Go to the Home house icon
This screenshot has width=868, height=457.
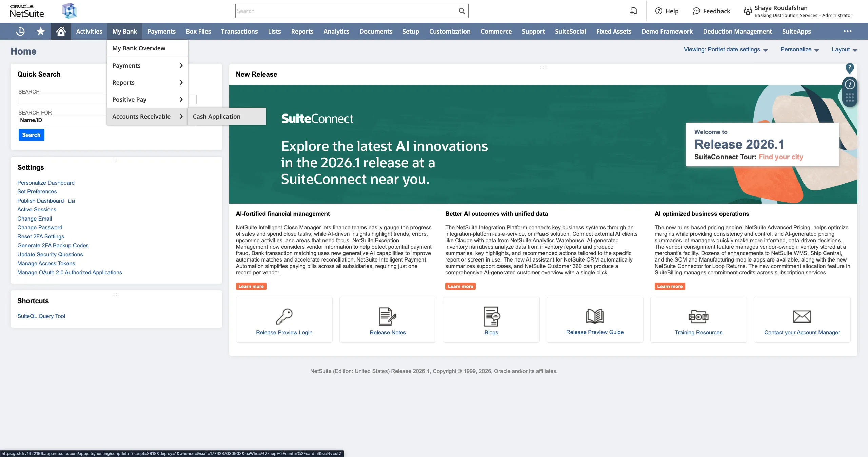[x=61, y=31]
